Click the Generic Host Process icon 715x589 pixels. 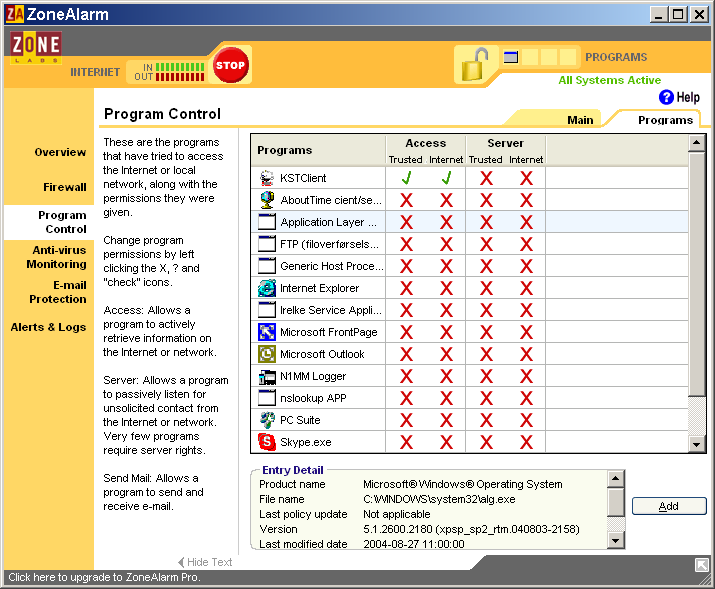click(267, 266)
